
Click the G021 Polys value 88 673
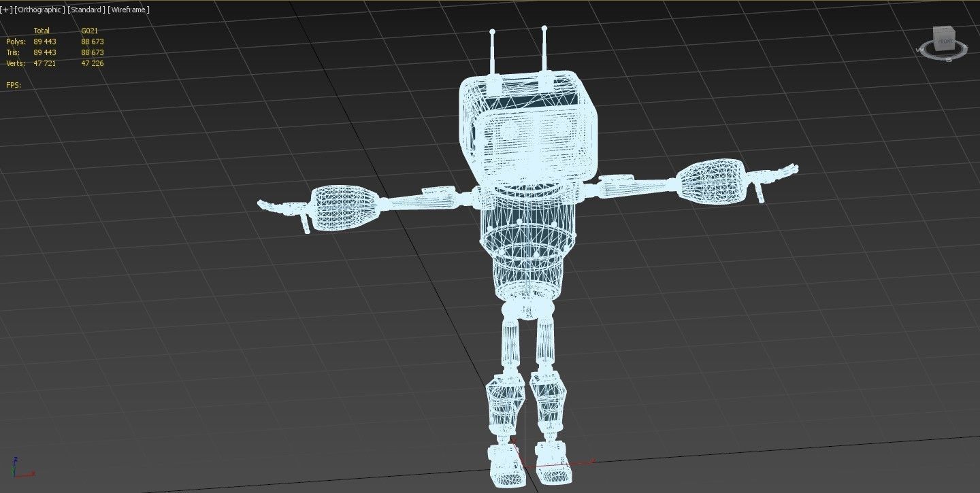point(93,41)
